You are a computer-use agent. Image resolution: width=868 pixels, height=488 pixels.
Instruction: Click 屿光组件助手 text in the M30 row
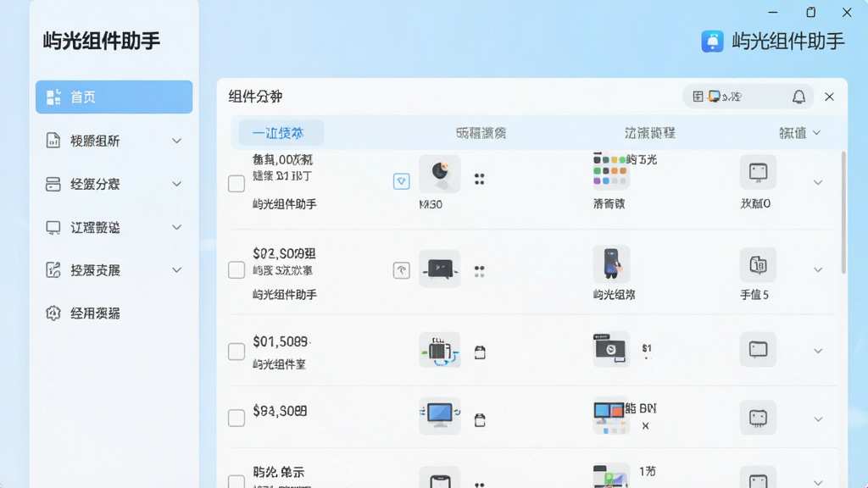[285, 204]
